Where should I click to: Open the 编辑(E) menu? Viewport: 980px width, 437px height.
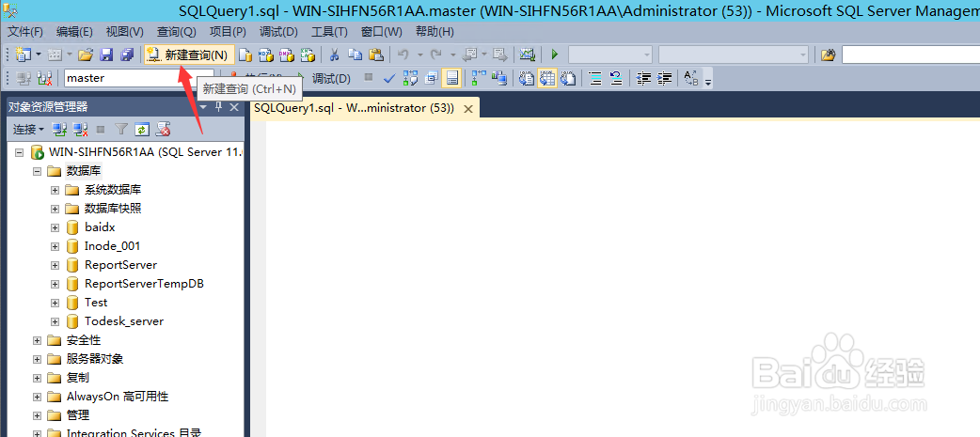74,31
